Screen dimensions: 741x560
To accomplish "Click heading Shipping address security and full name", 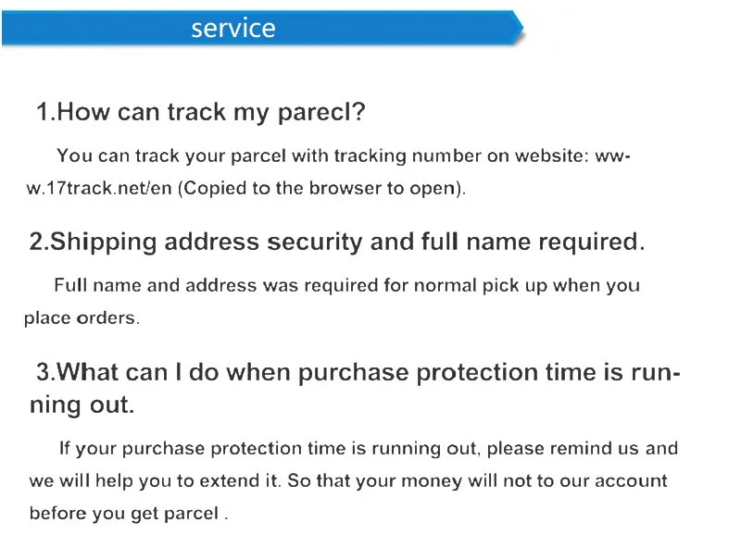I will click(x=337, y=242).
